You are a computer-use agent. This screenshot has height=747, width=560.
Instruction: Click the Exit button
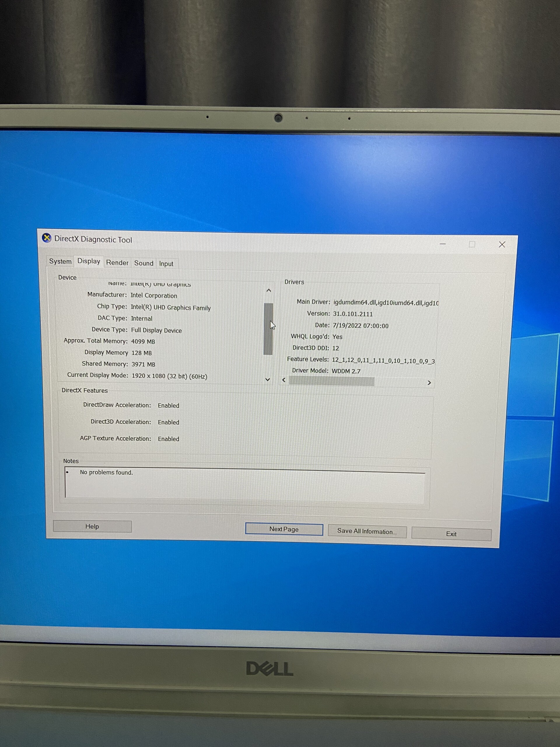pyautogui.click(x=451, y=534)
